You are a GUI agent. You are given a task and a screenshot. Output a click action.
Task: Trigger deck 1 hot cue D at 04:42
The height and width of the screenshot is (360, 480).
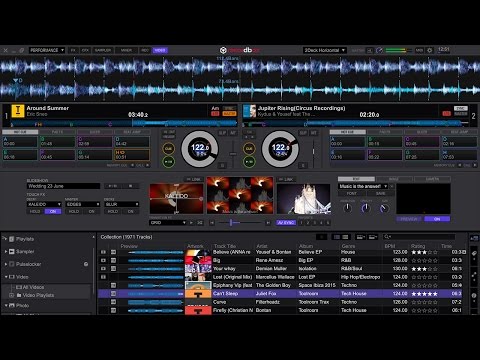tap(132, 142)
